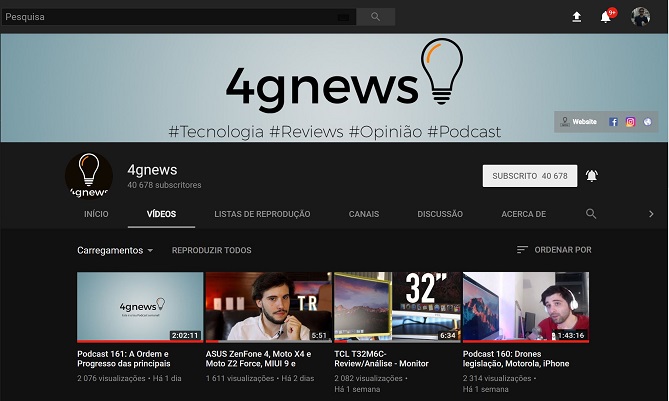Click title 'TCL T32M6C- Review/Análise - Monitor'
The image size is (669, 401).
[381, 359]
